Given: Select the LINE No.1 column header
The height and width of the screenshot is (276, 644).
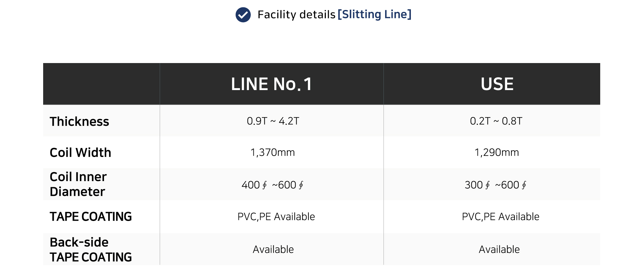Looking at the screenshot, I should pyautogui.click(x=271, y=84).
